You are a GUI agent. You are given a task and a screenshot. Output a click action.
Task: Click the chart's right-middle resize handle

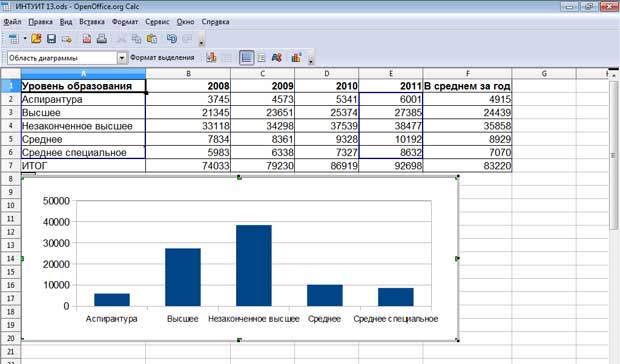457,258
